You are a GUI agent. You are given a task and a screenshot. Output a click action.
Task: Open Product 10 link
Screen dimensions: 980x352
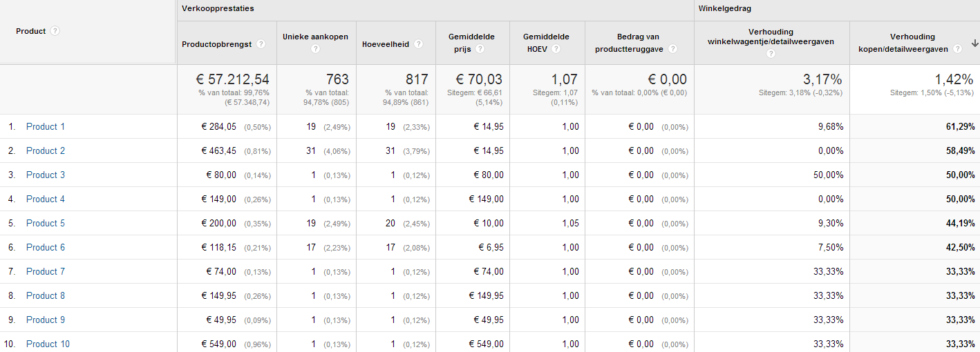click(x=48, y=344)
